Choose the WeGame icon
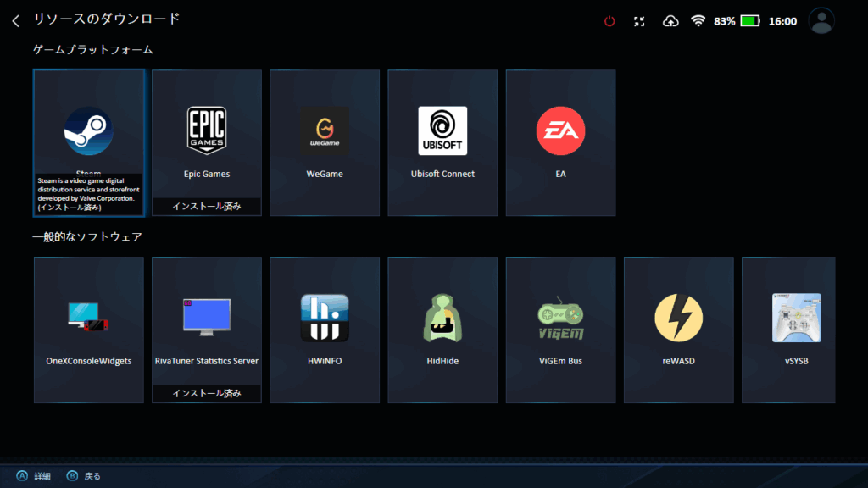The width and height of the screenshot is (868, 488). [x=325, y=130]
